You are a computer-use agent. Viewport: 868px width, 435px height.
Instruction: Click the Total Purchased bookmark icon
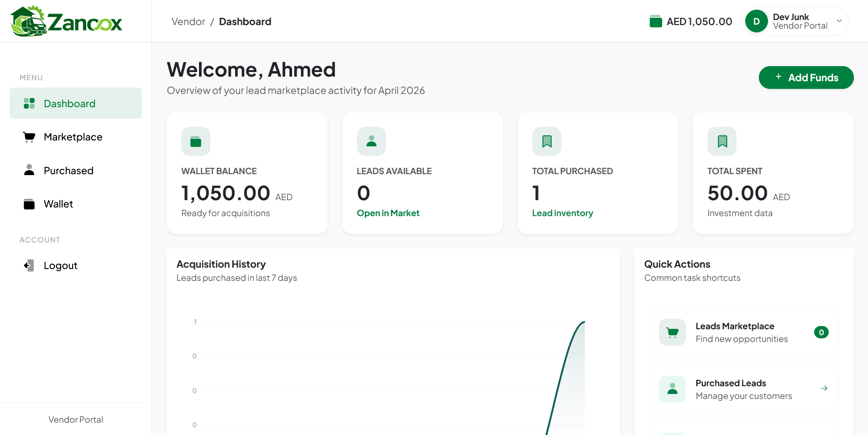click(547, 141)
